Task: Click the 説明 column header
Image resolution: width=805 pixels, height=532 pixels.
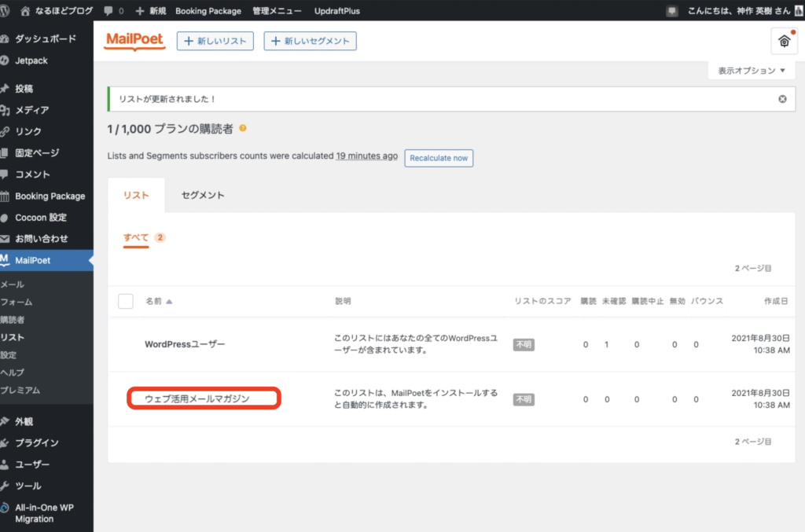Action: click(x=343, y=301)
